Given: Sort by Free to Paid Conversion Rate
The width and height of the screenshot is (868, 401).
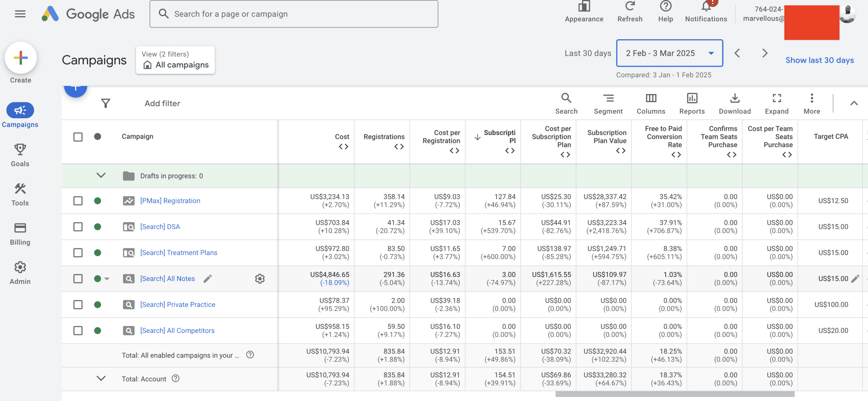Looking at the screenshot, I should [x=663, y=137].
